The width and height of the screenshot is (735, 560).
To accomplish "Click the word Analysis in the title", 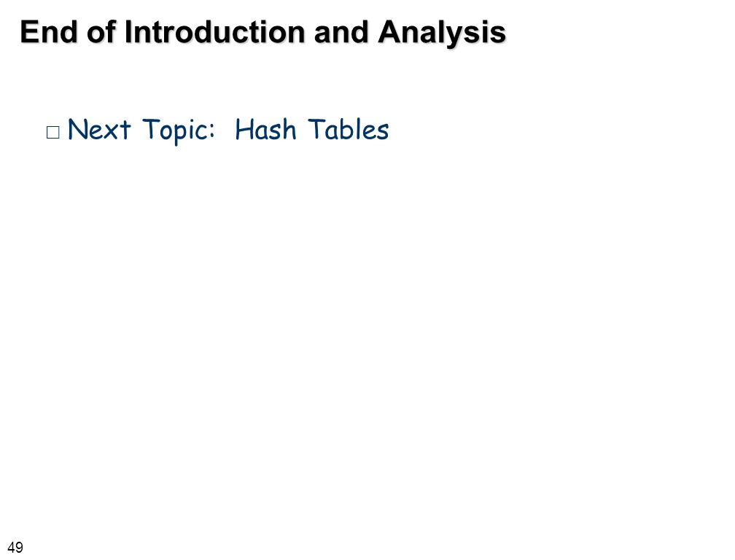I will click(442, 32).
